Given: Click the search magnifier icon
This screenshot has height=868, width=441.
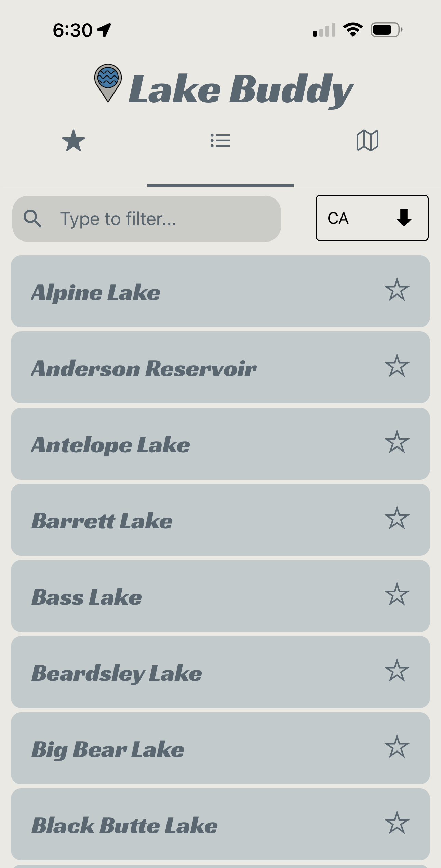Looking at the screenshot, I should point(32,219).
